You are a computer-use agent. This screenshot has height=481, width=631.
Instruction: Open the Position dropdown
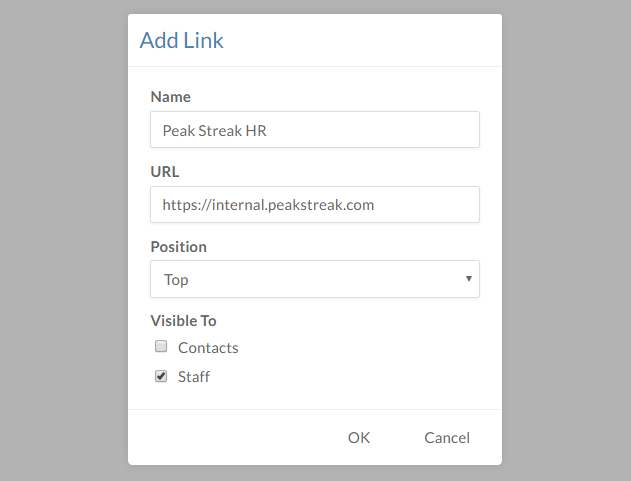coord(314,279)
